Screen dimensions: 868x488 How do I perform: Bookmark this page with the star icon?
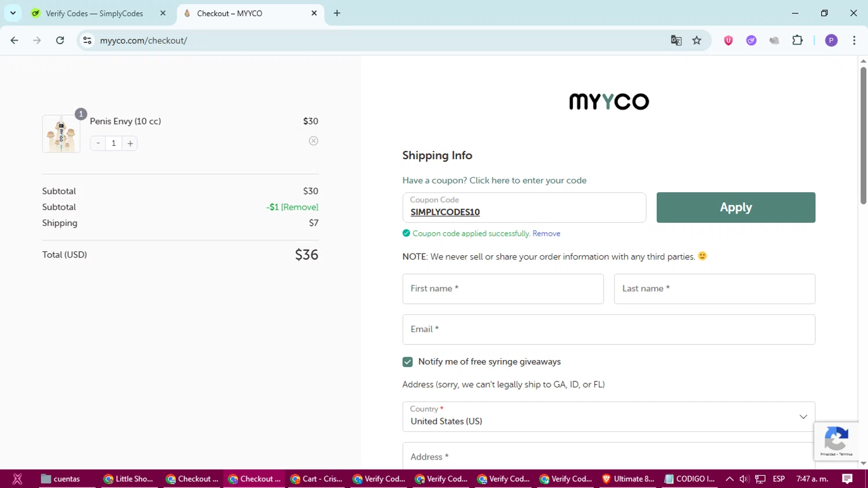click(697, 41)
